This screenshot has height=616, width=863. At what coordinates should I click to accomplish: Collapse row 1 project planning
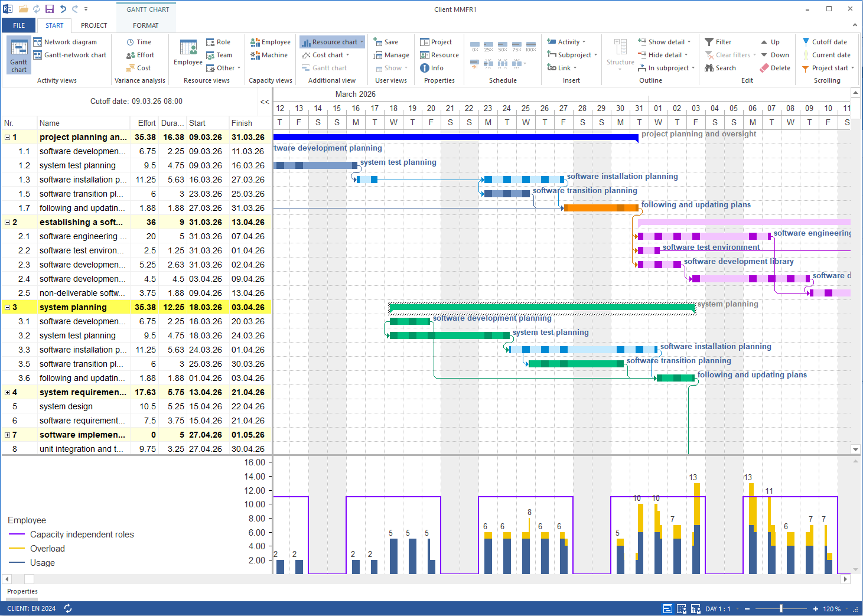point(7,137)
